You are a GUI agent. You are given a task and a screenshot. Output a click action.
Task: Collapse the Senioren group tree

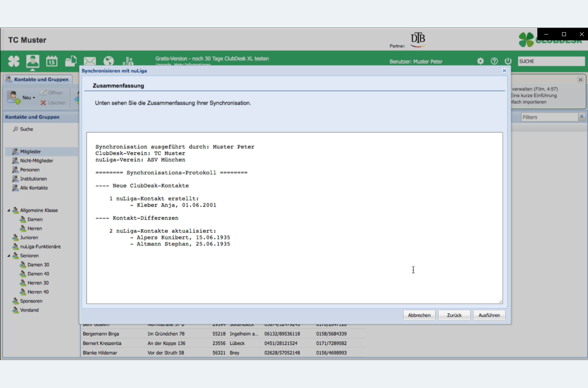coord(9,256)
